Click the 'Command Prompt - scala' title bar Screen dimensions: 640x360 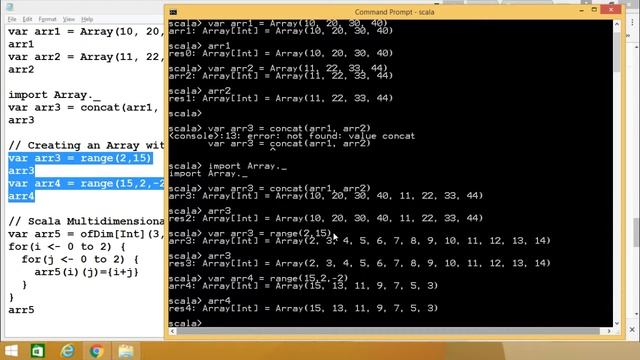pos(394,12)
